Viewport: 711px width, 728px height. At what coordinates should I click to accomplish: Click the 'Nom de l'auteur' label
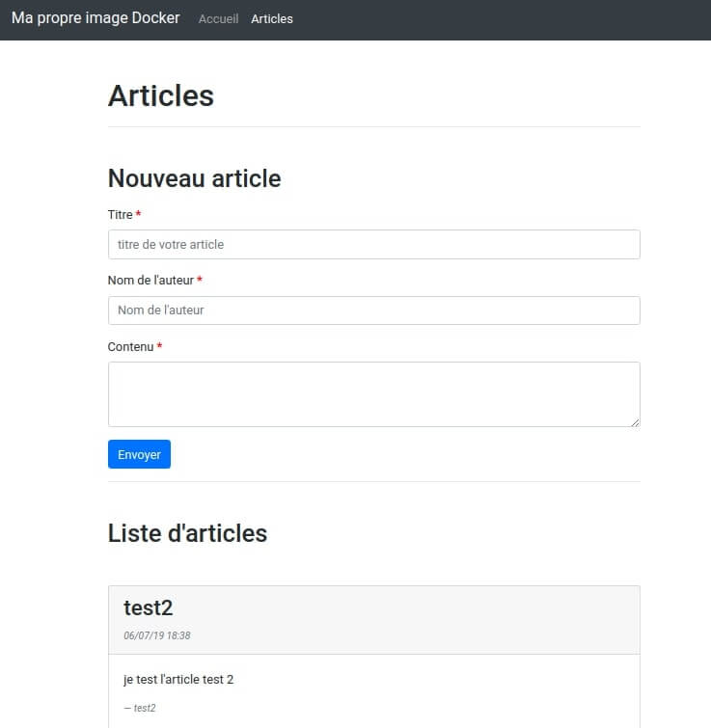point(150,281)
